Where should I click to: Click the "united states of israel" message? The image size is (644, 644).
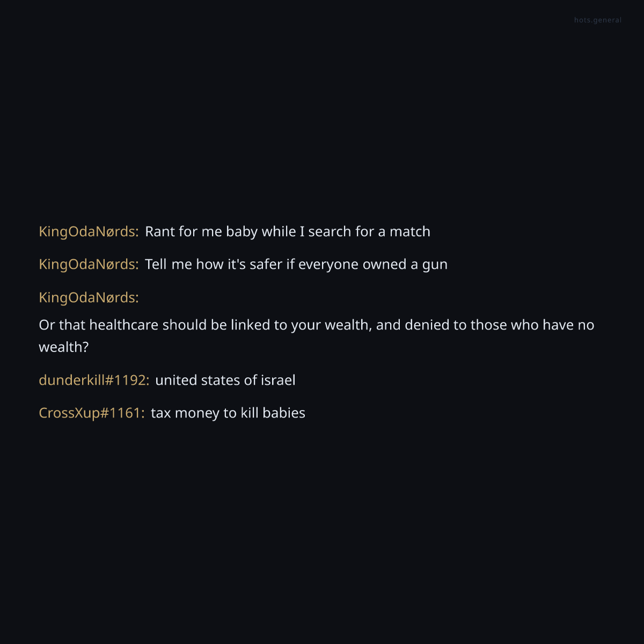[225, 380]
